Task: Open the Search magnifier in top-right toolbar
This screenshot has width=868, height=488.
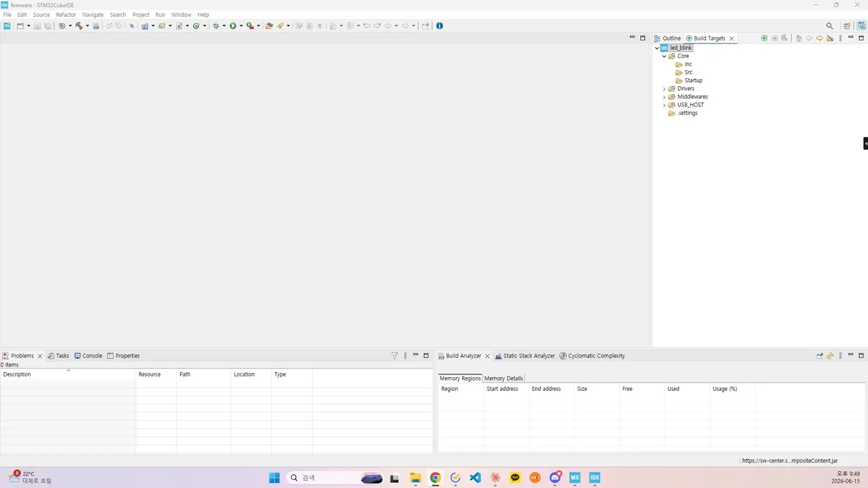Action: (x=829, y=26)
